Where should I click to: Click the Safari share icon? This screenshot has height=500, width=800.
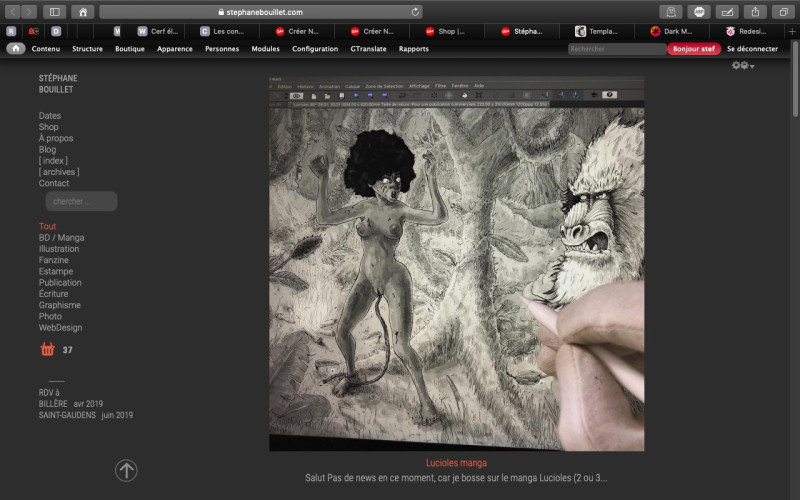755,12
